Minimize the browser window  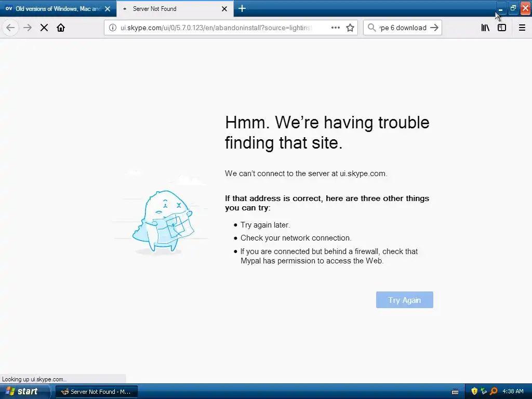pyautogui.click(x=500, y=8)
